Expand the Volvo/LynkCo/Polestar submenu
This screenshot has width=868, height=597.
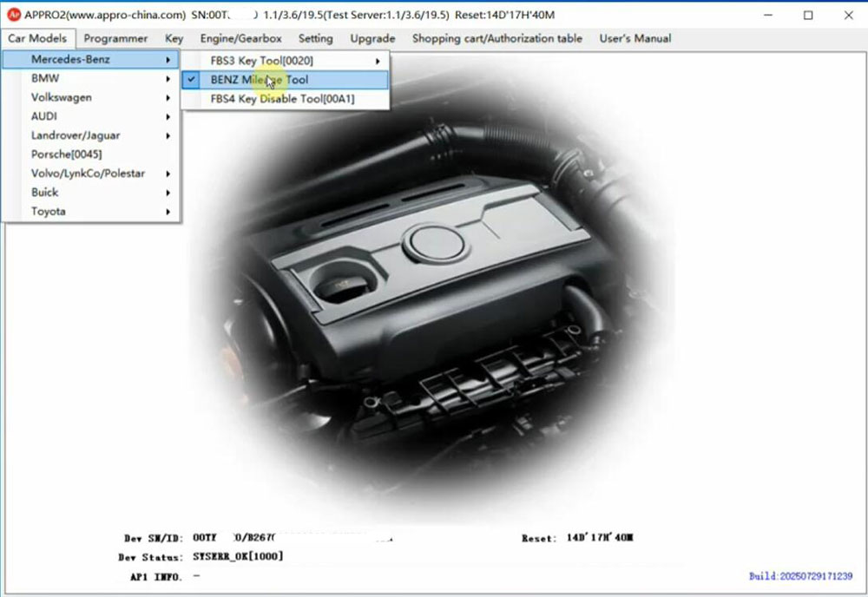point(88,174)
